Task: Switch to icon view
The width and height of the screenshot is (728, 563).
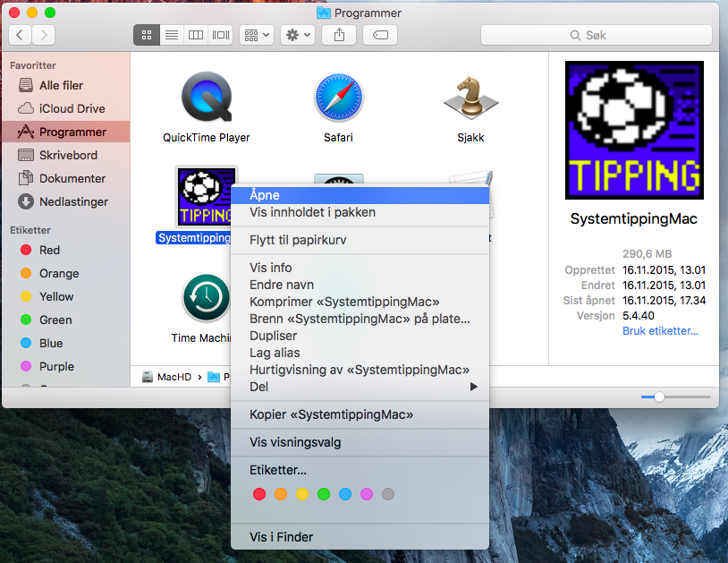Action: coord(147,35)
